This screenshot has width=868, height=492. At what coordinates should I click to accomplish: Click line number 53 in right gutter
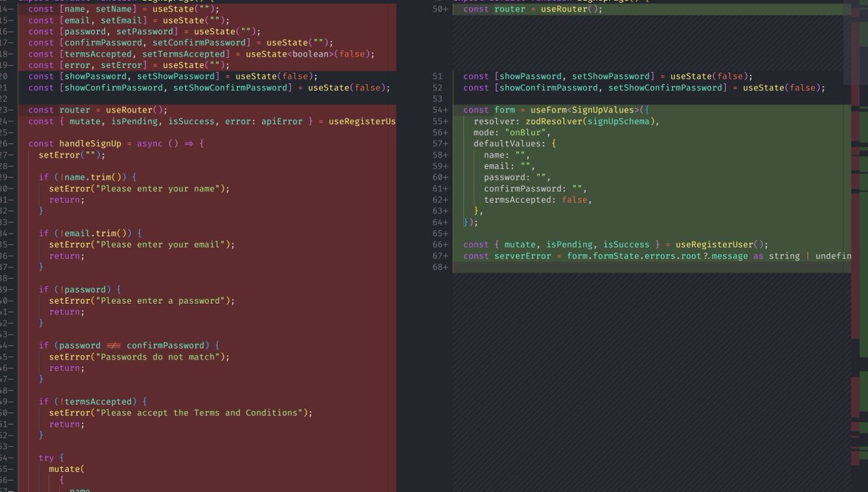[437, 99]
